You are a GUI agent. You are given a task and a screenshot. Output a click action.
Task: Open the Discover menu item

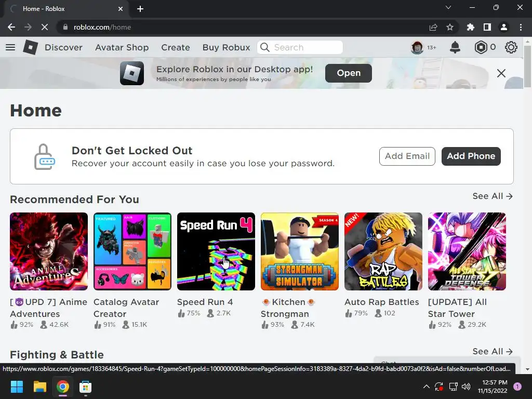63,47
